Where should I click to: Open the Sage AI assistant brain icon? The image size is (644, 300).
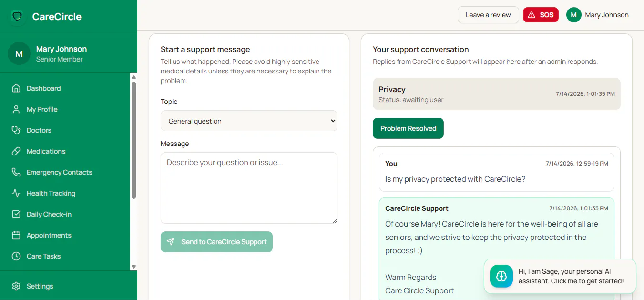(x=501, y=276)
